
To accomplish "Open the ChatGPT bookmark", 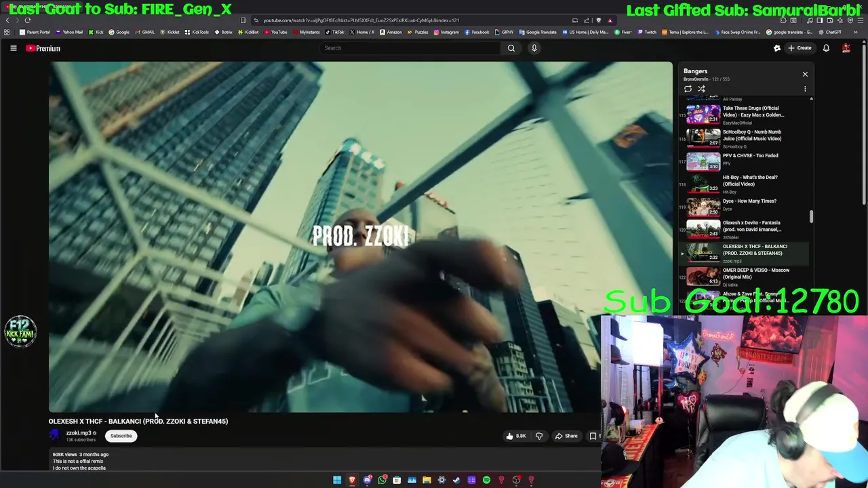I will click(x=830, y=32).
